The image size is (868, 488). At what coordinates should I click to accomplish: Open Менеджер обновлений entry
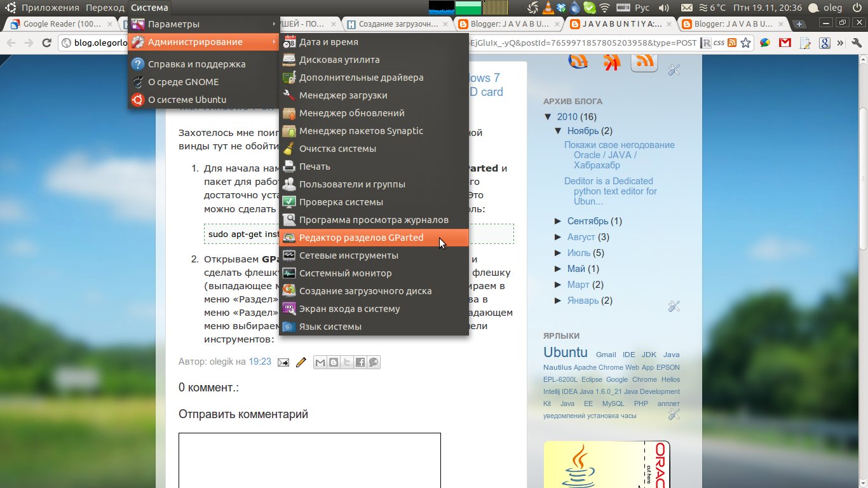tap(374, 113)
